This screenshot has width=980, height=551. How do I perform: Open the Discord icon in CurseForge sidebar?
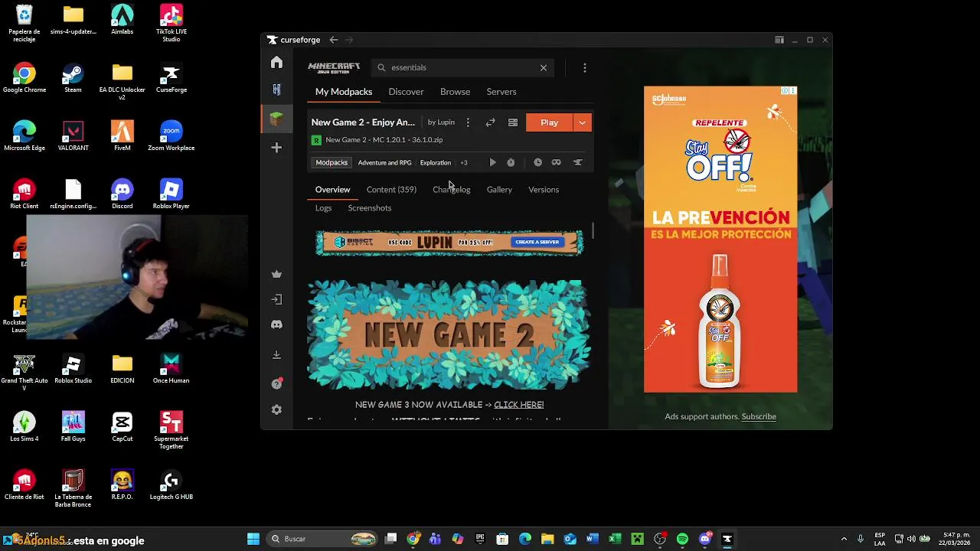pyautogui.click(x=276, y=324)
